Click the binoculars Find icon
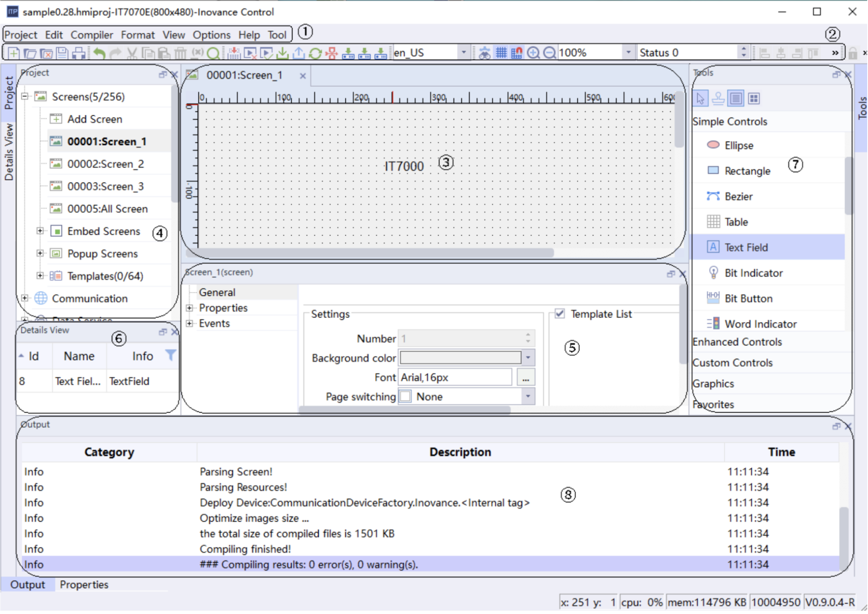 click(x=484, y=53)
